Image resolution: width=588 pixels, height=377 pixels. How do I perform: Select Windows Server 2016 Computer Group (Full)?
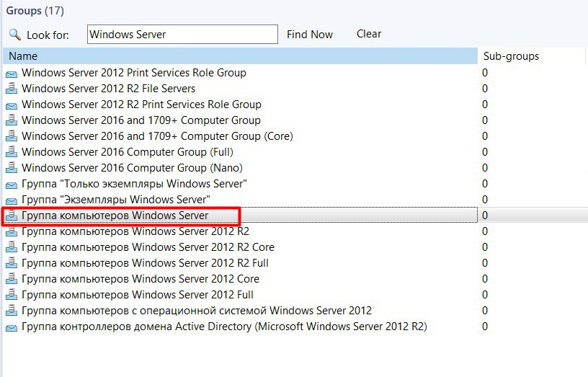(128, 152)
